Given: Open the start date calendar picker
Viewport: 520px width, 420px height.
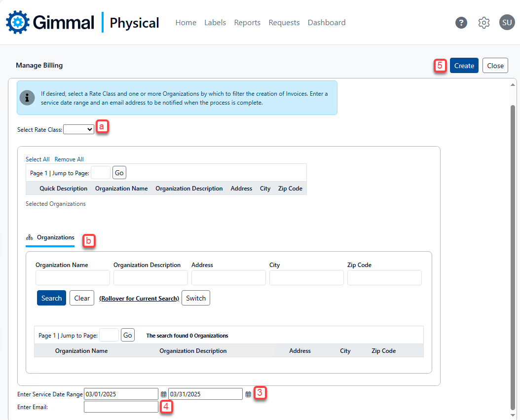Looking at the screenshot, I should tap(163, 394).
